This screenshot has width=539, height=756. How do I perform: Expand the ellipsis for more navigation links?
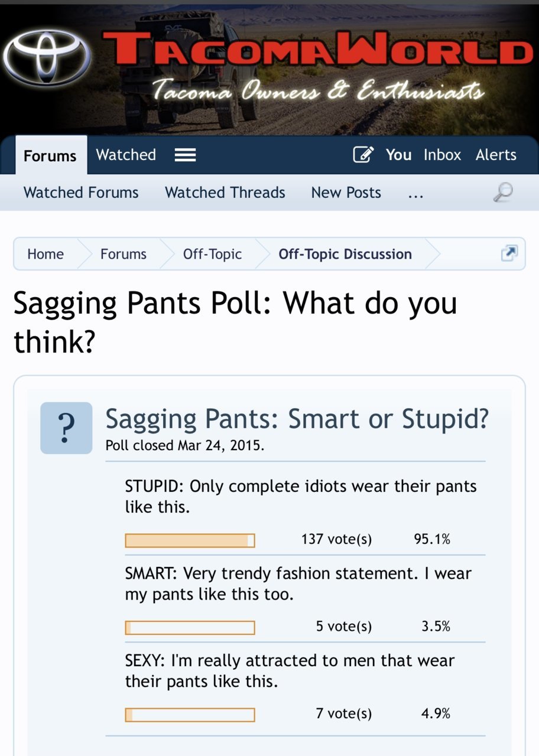(415, 193)
